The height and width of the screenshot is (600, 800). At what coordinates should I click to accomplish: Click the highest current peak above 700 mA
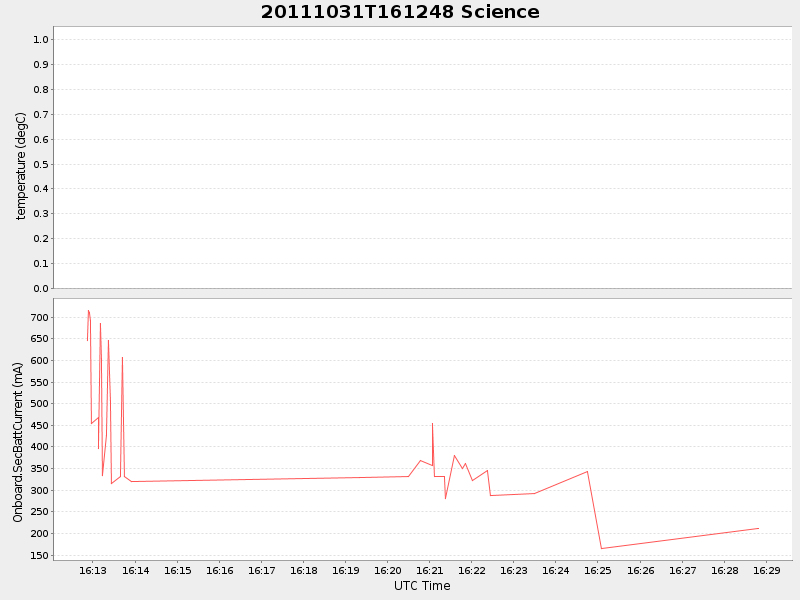click(x=88, y=310)
